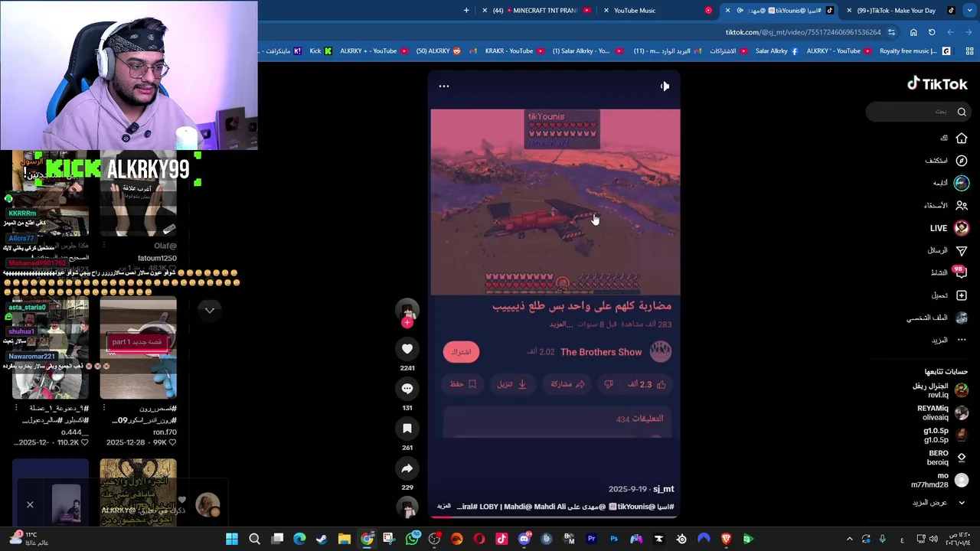Open the Messages paper-plane icon
This screenshot has width=980, height=551.
(962, 250)
